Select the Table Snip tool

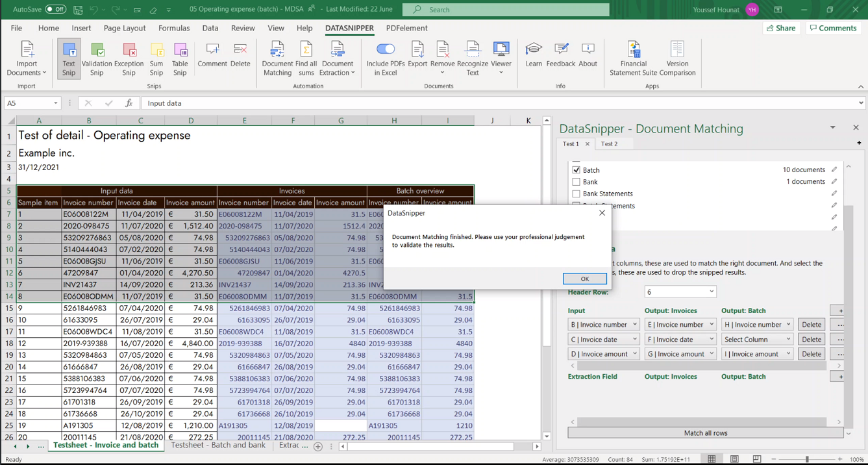click(180, 58)
